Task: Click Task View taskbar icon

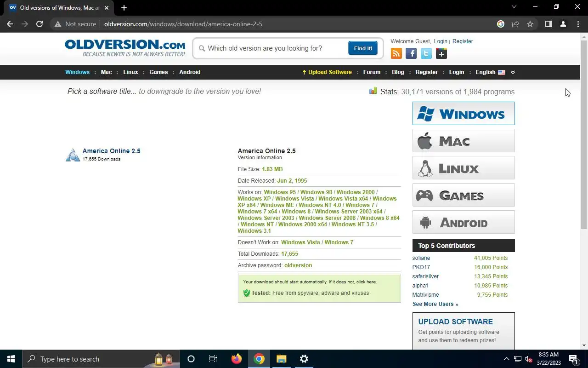Action: point(213,359)
